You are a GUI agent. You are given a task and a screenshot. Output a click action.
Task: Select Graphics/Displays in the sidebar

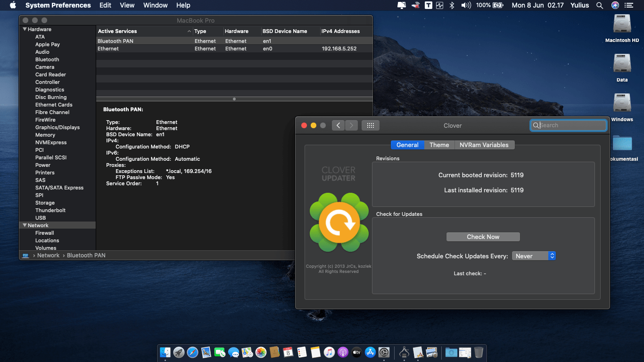coord(58,127)
